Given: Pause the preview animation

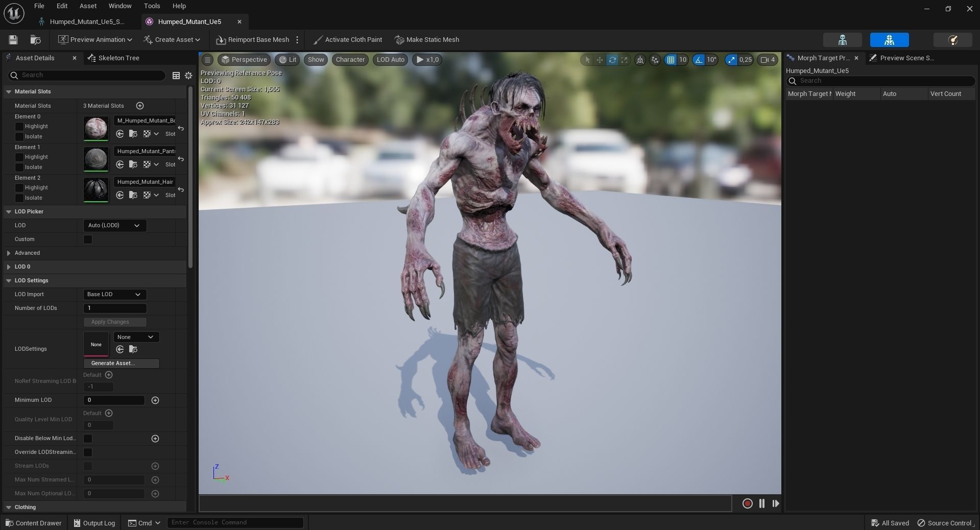Looking at the screenshot, I should click(761, 503).
